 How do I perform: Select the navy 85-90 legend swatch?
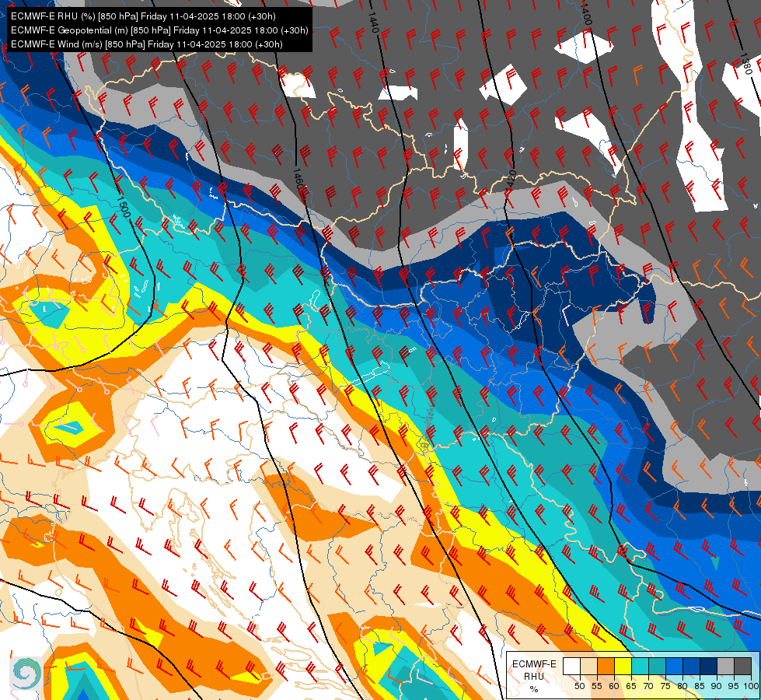(x=709, y=666)
